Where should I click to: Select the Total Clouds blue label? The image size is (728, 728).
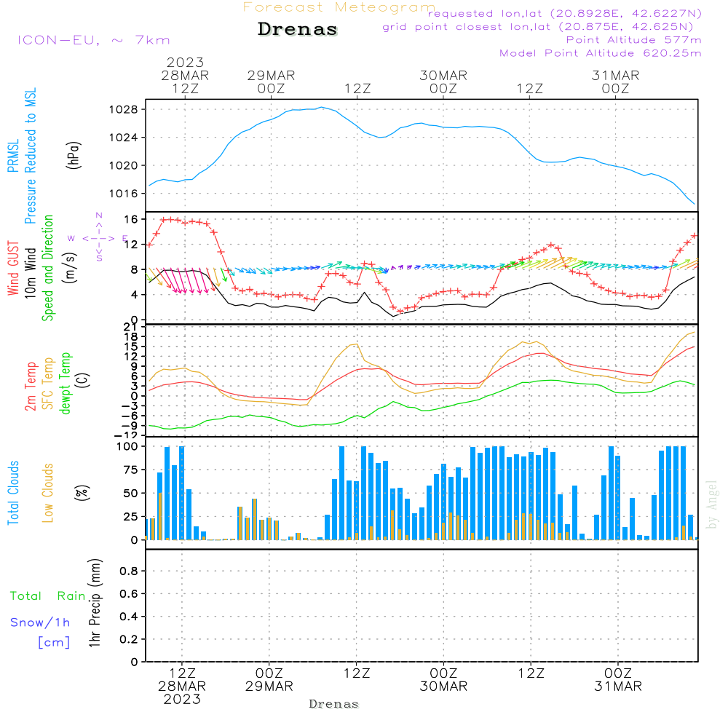click(13, 493)
